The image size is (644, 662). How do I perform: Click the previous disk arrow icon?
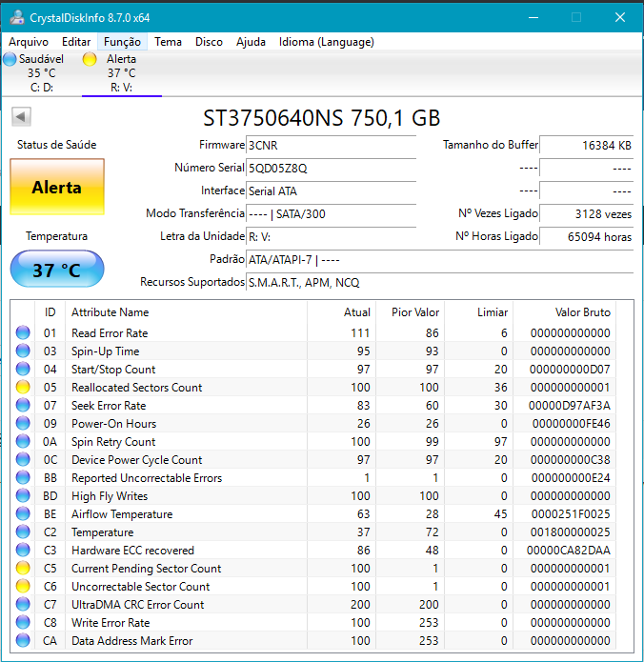point(21,116)
